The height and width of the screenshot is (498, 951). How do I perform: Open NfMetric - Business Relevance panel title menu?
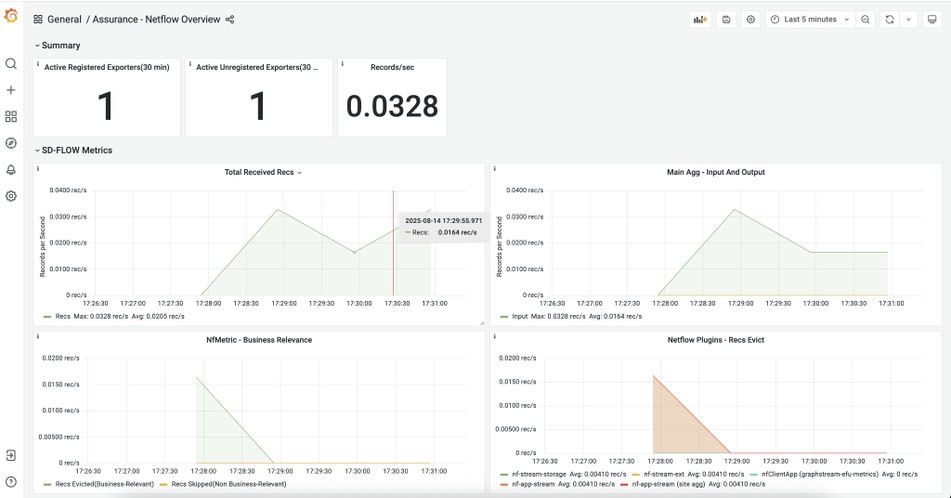pyautogui.click(x=259, y=340)
